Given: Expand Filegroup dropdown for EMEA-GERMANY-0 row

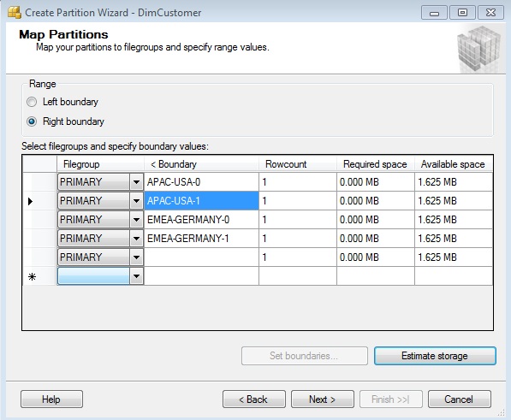Looking at the screenshot, I should pyautogui.click(x=136, y=220).
